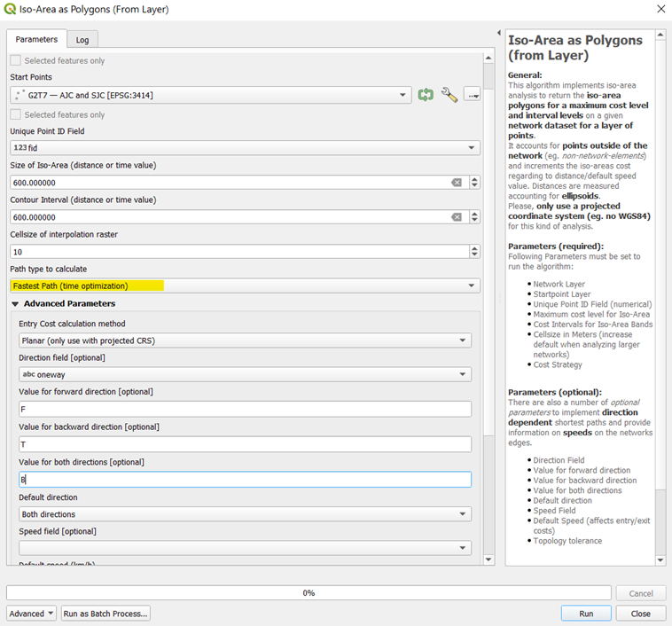This screenshot has height=626, width=672.
Task: Clear the Contour Interval value
Action: coord(456,217)
